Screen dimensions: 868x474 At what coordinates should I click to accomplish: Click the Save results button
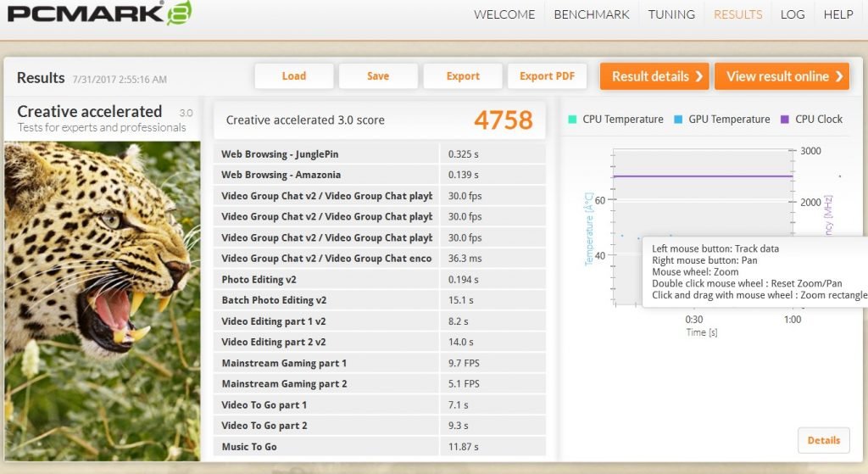point(378,75)
